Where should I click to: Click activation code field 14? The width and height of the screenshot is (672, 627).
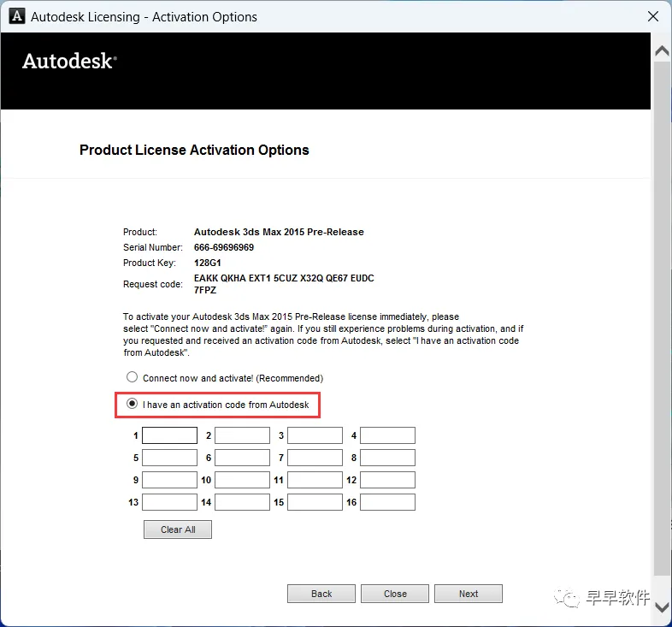[x=242, y=502]
